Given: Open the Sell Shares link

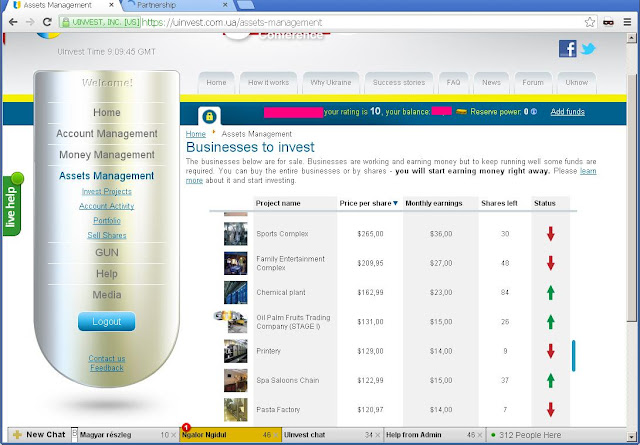Looking at the screenshot, I should coord(107,235).
